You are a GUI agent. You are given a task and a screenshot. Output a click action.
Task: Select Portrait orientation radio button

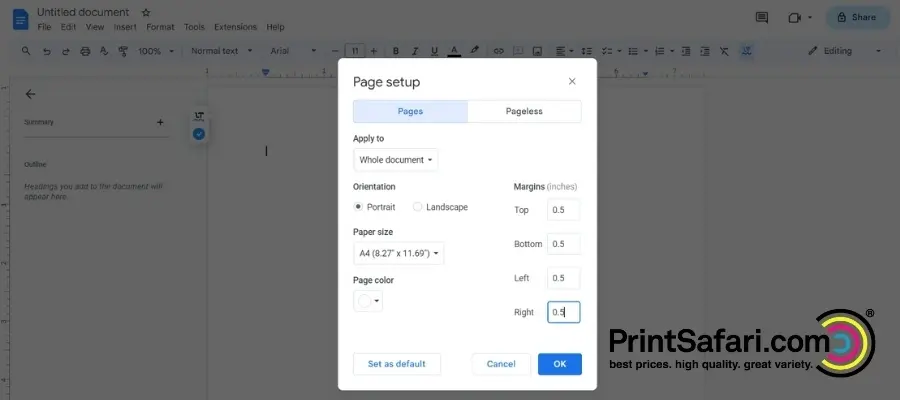click(x=358, y=207)
